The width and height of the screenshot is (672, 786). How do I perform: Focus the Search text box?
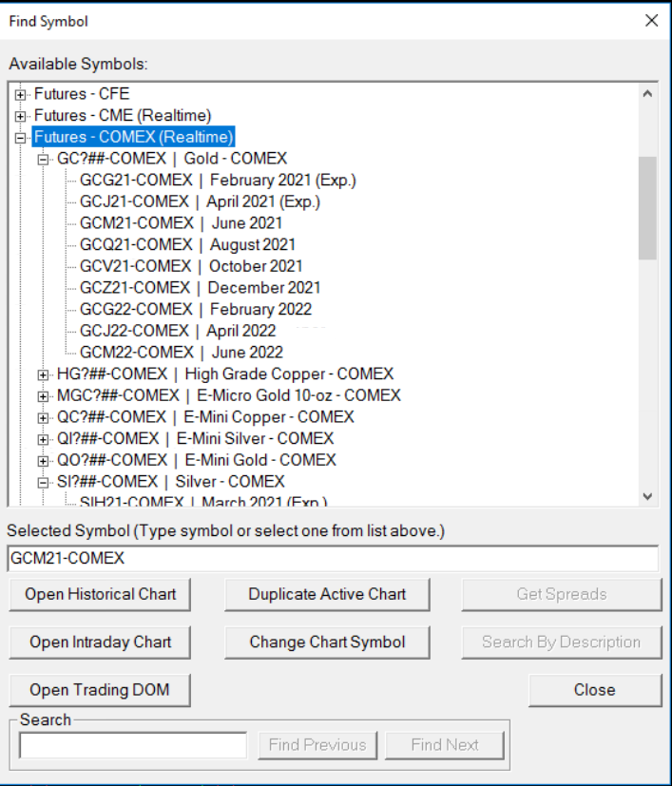pyautogui.click(x=133, y=745)
